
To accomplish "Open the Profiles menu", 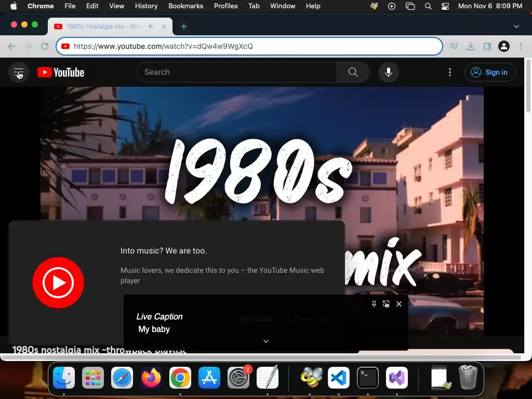I will tap(225, 6).
